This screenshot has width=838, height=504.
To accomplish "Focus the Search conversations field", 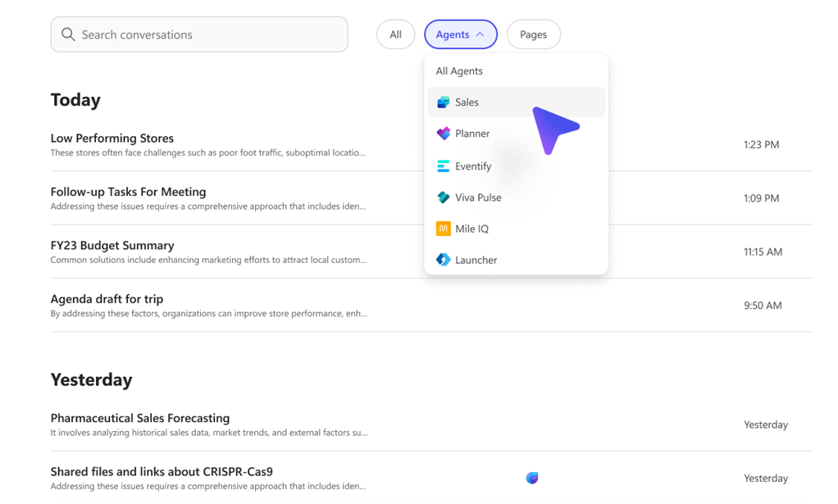I will coord(199,34).
